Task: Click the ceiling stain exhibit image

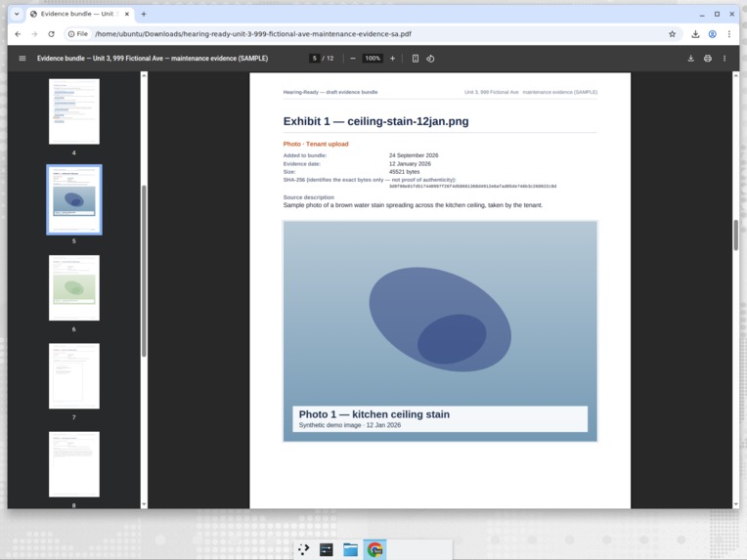Action: tap(440, 331)
